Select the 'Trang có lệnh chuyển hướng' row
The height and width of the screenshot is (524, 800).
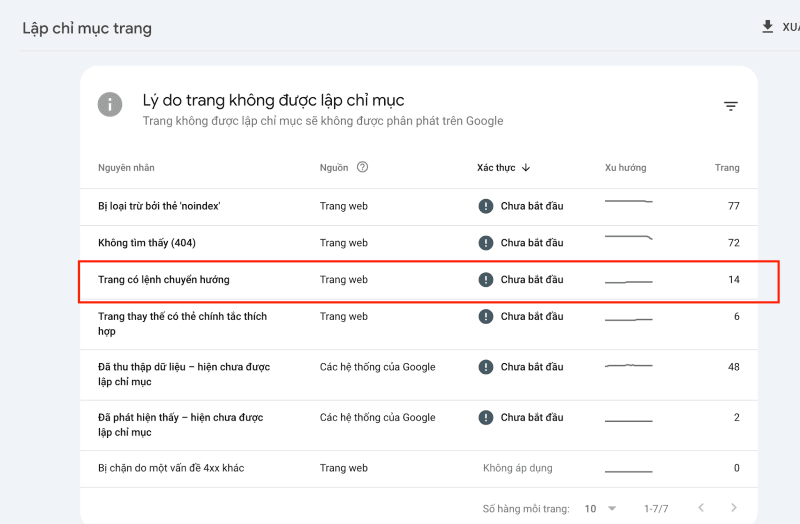(164, 280)
